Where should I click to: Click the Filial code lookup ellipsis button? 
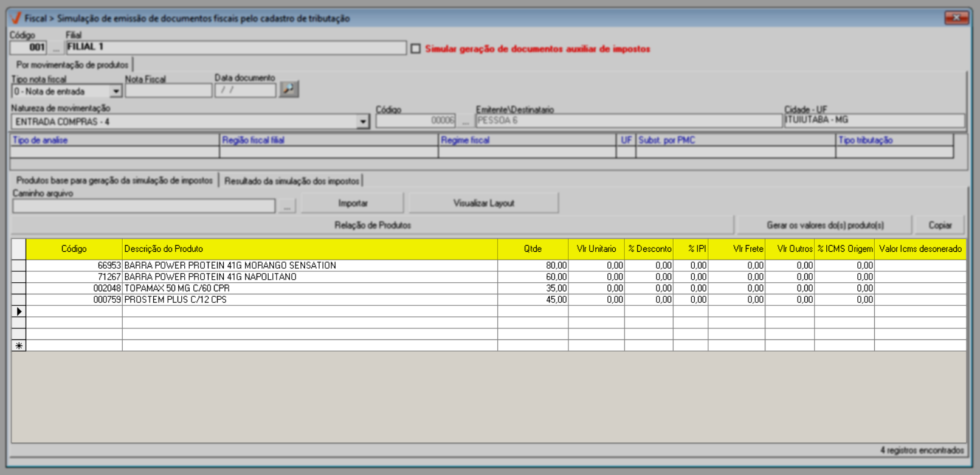56,48
